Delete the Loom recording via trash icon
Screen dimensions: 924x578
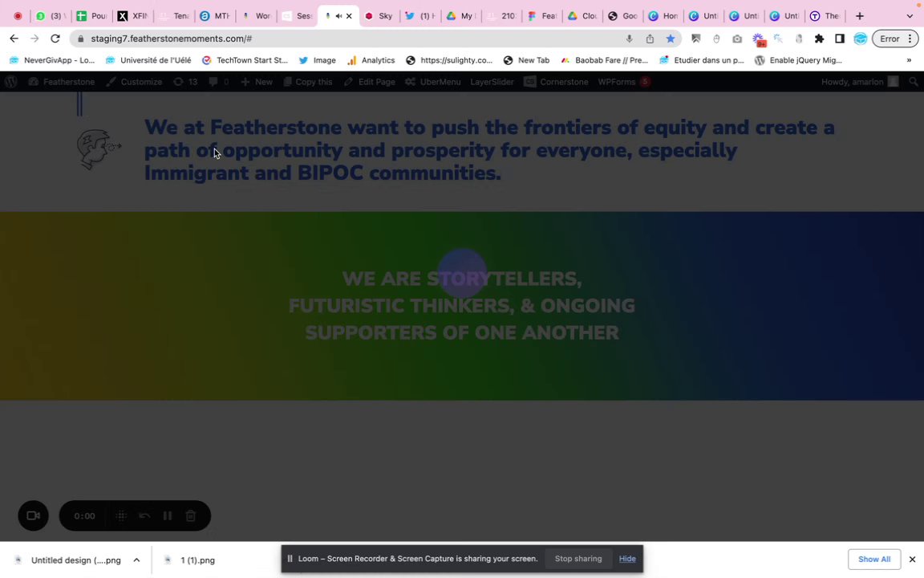tap(190, 515)
